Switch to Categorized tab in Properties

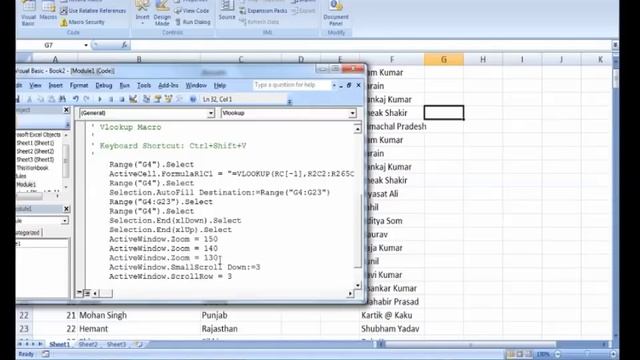coord(28,233)
